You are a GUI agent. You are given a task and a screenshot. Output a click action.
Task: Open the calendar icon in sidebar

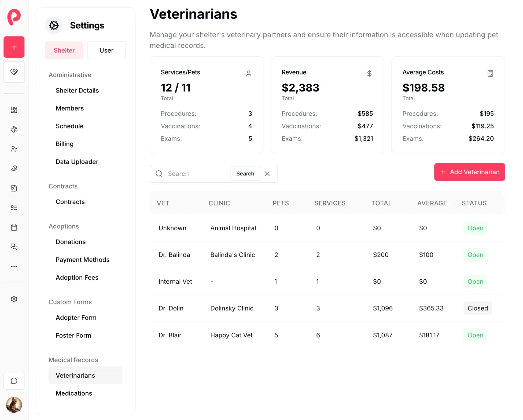[14, 227]
